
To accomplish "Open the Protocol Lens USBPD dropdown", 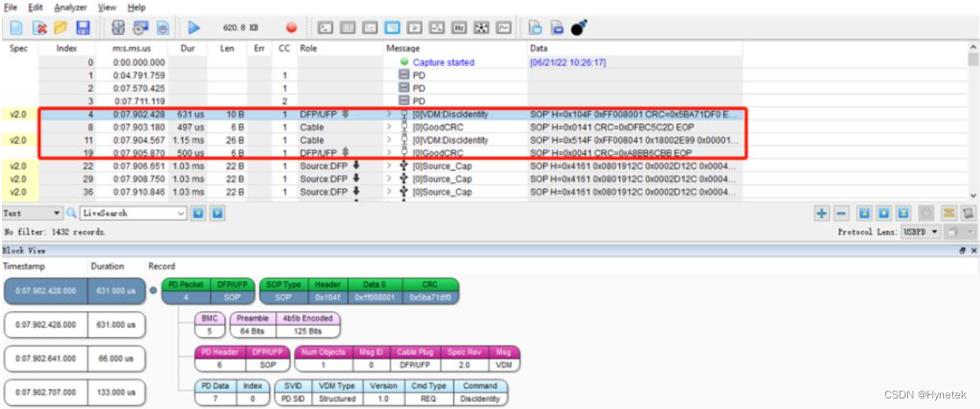I will point(920,232).
